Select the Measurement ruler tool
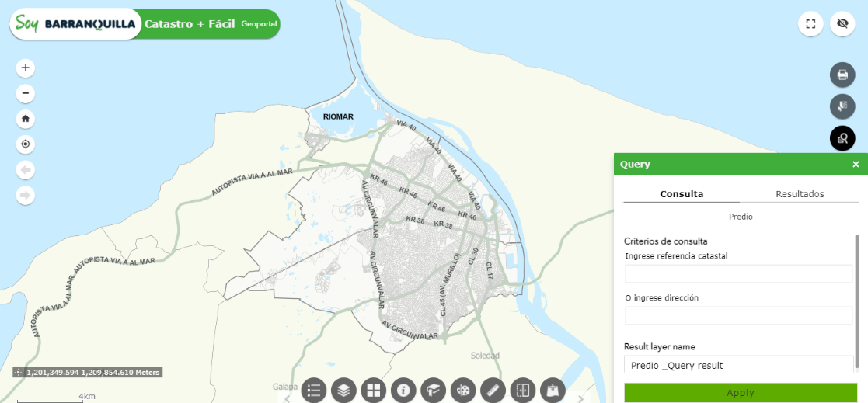868x403 pixels. pos(493,391)
